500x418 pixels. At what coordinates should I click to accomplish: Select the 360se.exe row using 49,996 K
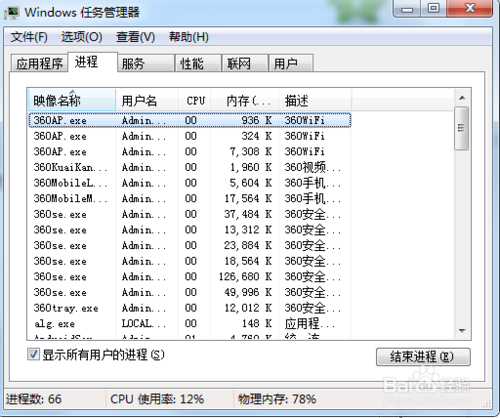190,292
